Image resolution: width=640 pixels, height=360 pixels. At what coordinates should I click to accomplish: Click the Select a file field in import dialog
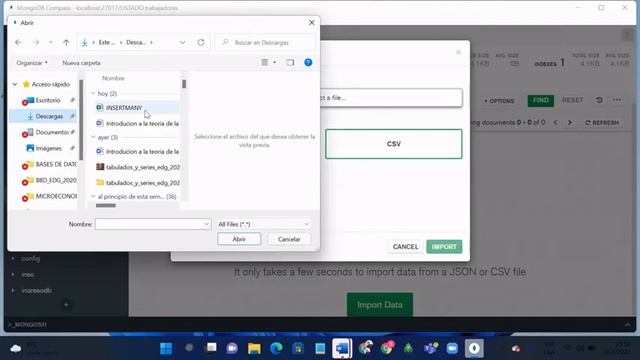tap(391, 98)
